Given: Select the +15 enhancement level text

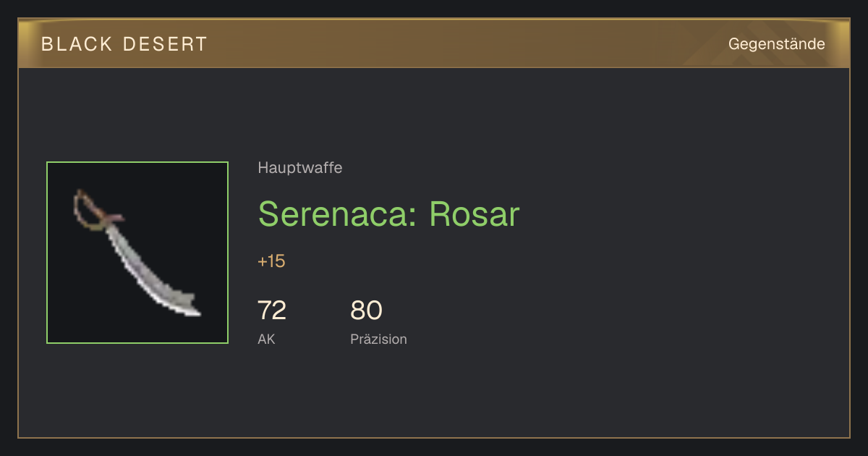Looking at the screenshot, I should click(x=271, y=261).
